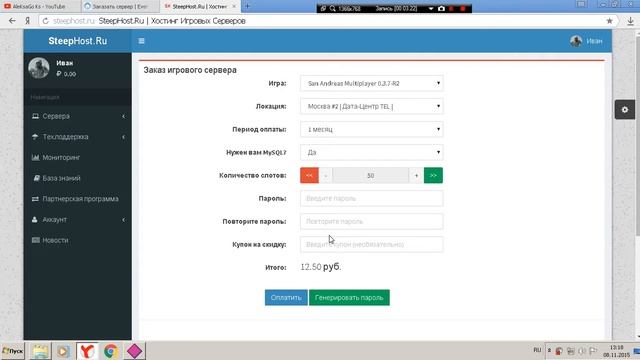The height and width of the screenshot is (360, 640).
Task: Click red << button to decrease slots fast
Action: pos(309,176)
